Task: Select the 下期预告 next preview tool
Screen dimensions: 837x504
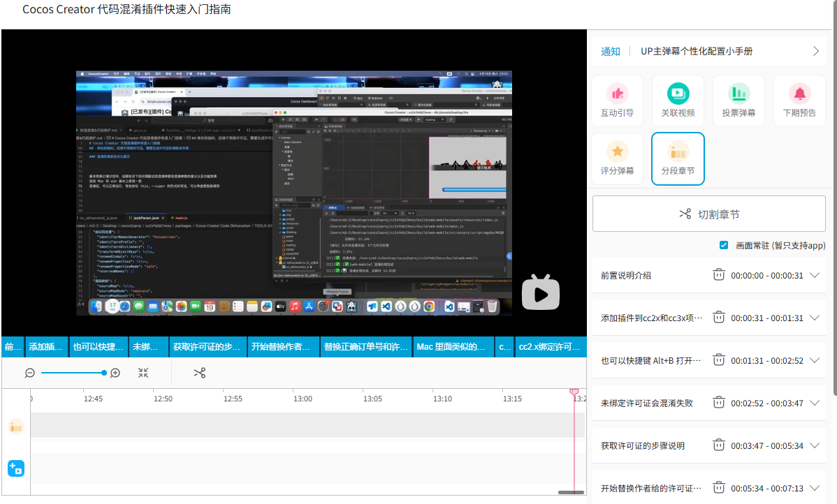Action: pyautogui.click(x=799, y=101)
